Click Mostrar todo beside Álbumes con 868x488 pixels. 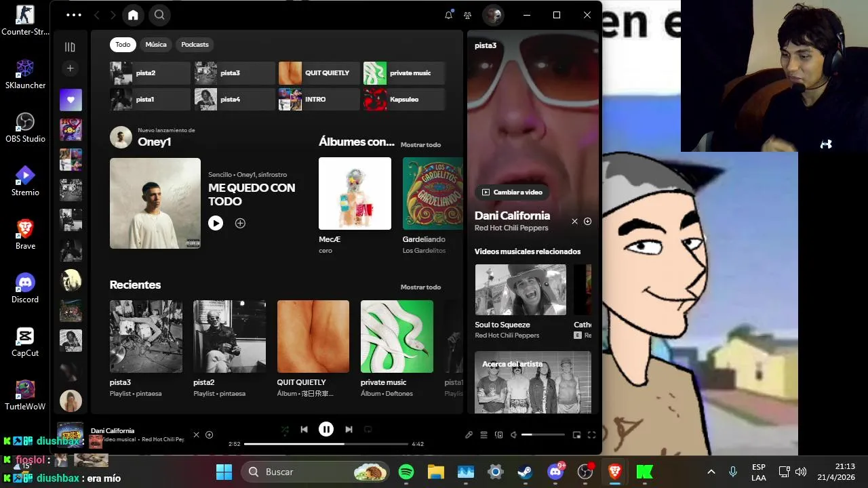tap(420, 145)
